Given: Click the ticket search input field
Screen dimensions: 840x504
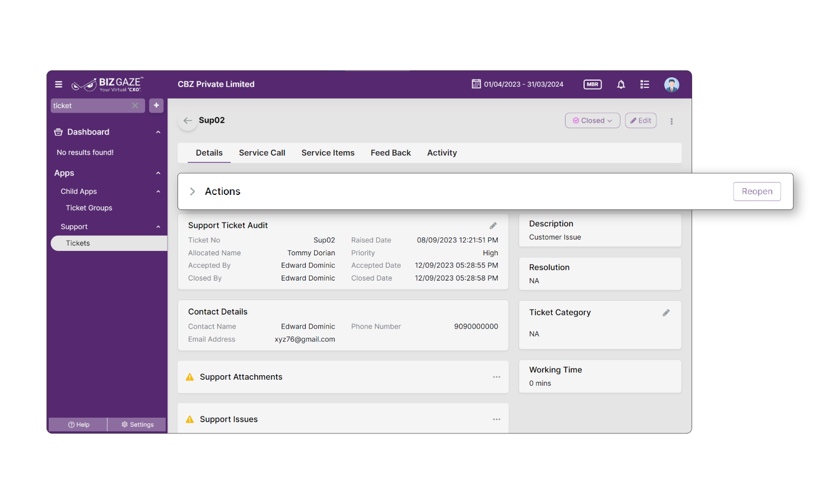Looking at the screenshot, I should tap(90, 106).
